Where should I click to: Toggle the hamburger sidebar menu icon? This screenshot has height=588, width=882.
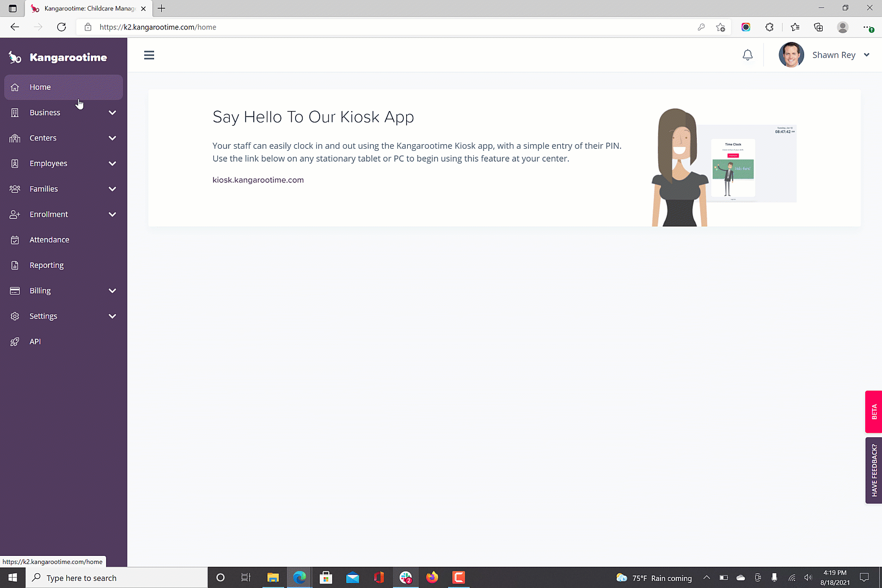149,55
